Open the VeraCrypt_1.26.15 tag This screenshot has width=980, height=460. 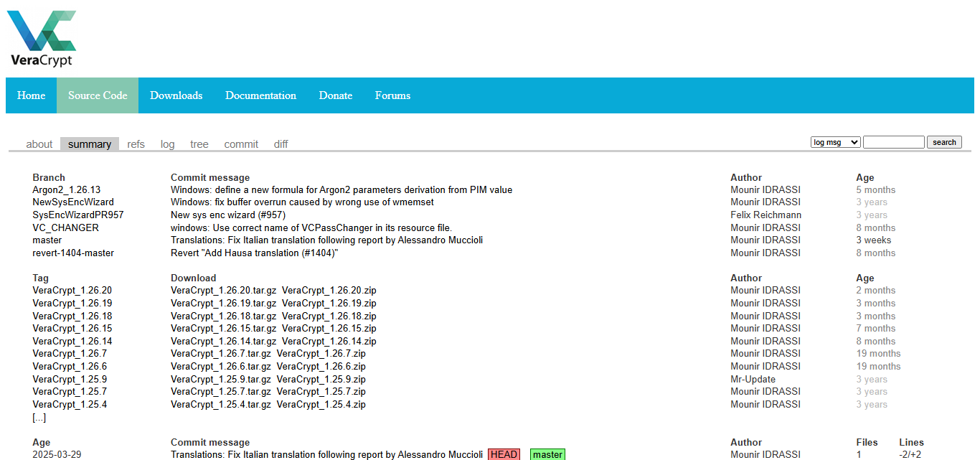coord(72,328)
